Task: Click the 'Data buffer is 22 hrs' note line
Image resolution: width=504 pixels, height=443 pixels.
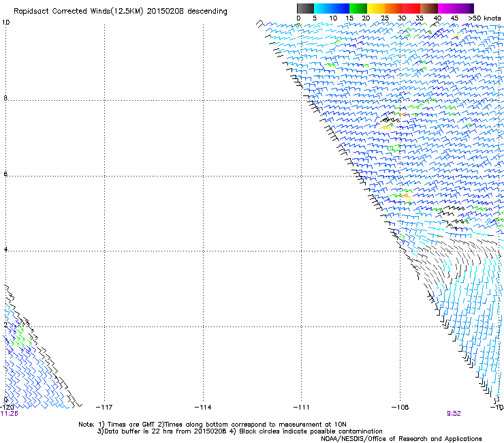Action: (240, 431)
